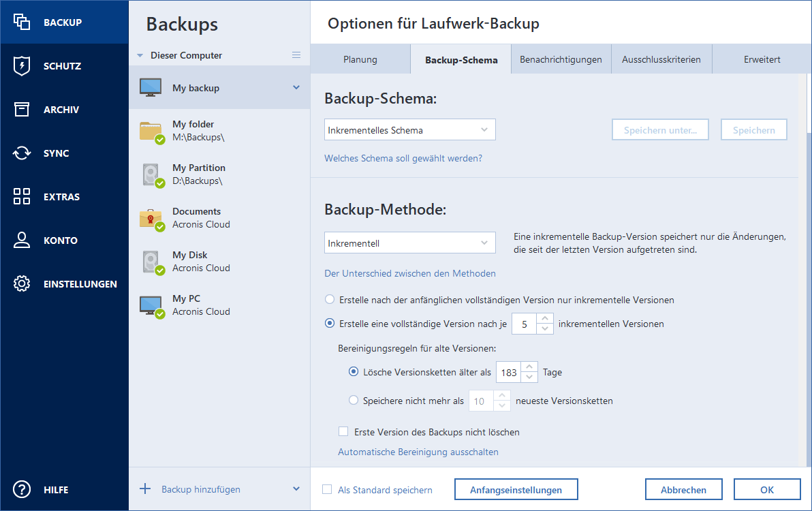Check 'Als Standard speichern'
The height and width of the screenshot is (511, 812).
tap(328, 489)
